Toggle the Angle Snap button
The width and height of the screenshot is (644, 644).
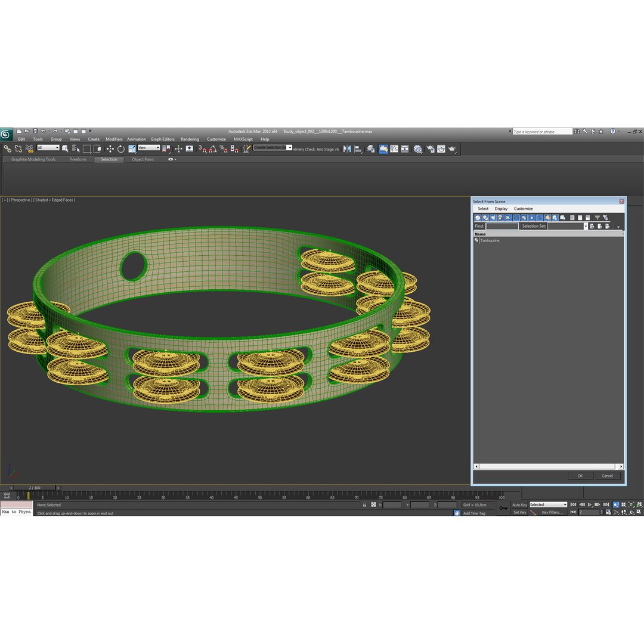213,148
